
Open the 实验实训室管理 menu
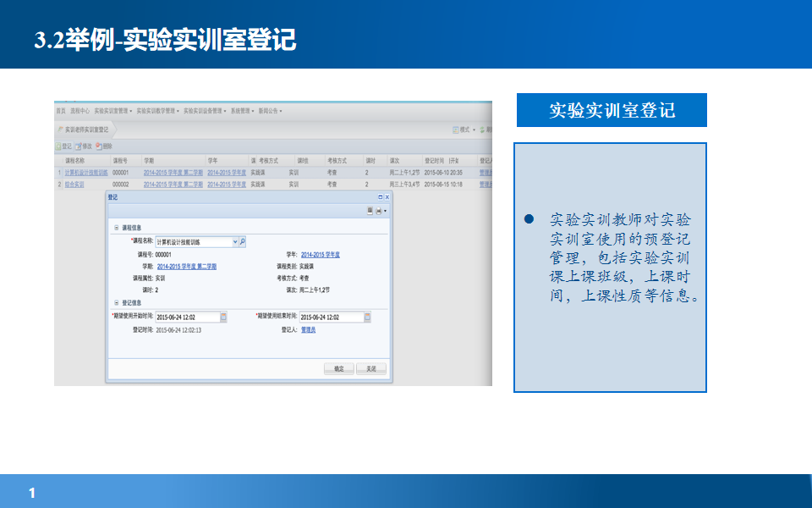pos(112,111)
